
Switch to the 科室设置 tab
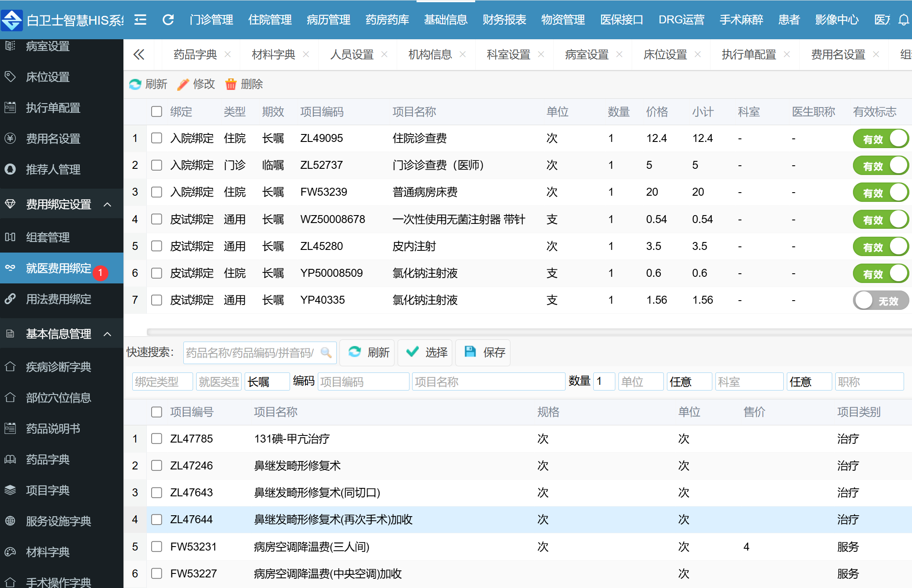[x=508, y=55]
